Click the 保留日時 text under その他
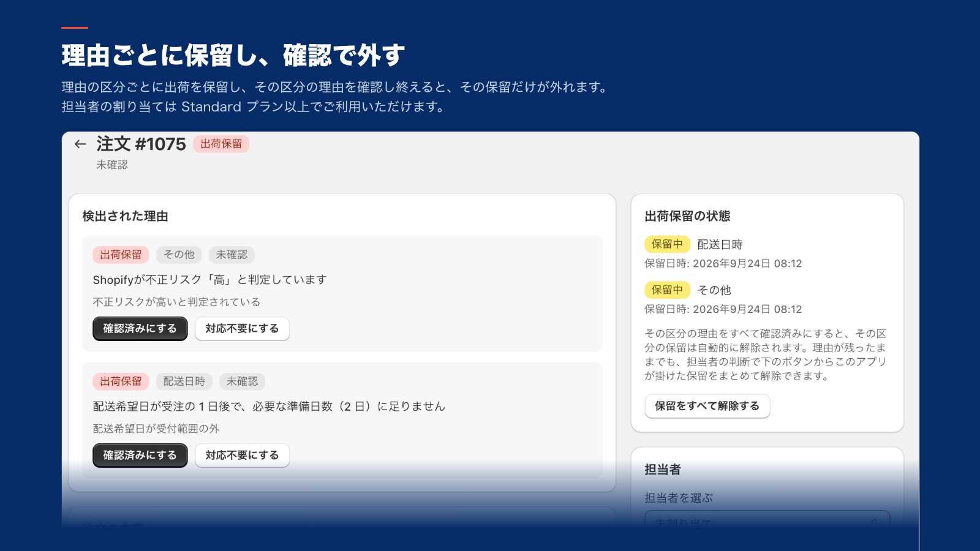Image resolution: width=980 pixels, height=551 pixels. [723, 310]
